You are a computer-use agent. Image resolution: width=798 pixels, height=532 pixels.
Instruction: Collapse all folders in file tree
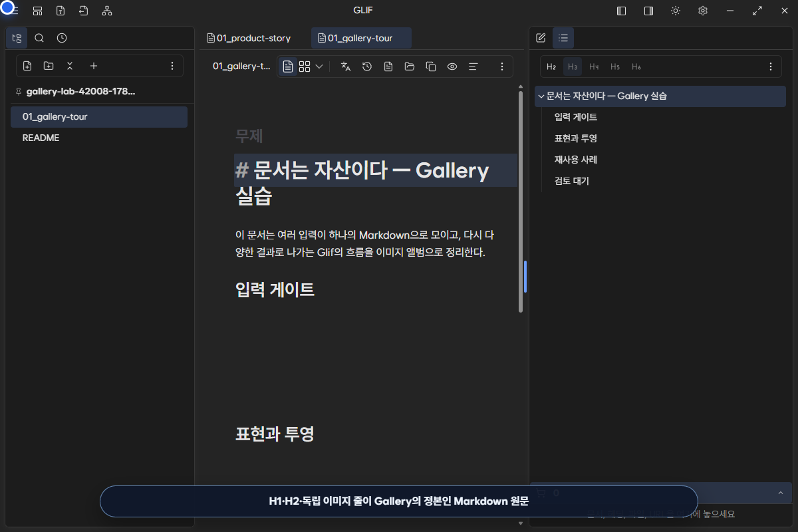click(70, 66)
